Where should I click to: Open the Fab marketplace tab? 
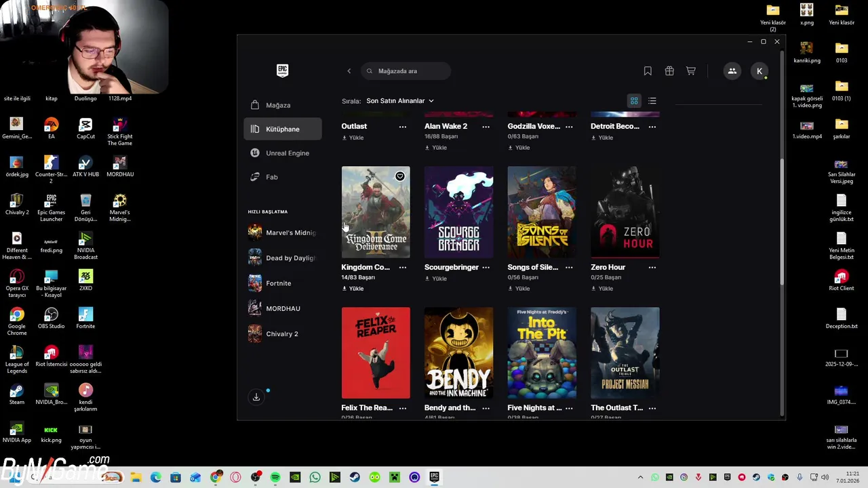[x=283, y=177]
